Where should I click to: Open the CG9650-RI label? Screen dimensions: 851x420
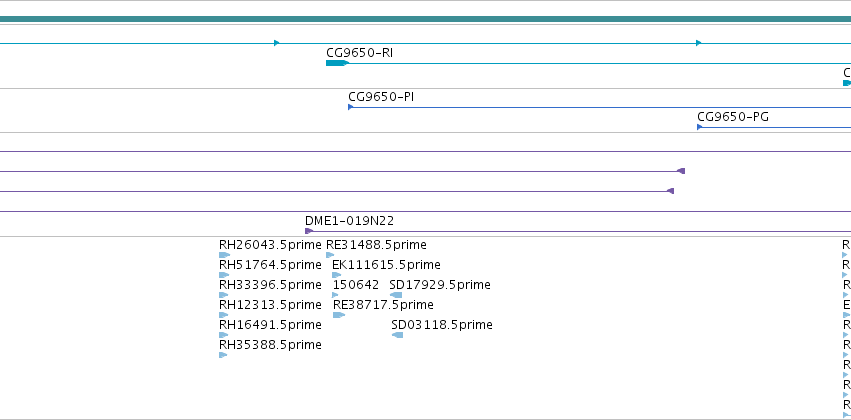pos(359,53)
